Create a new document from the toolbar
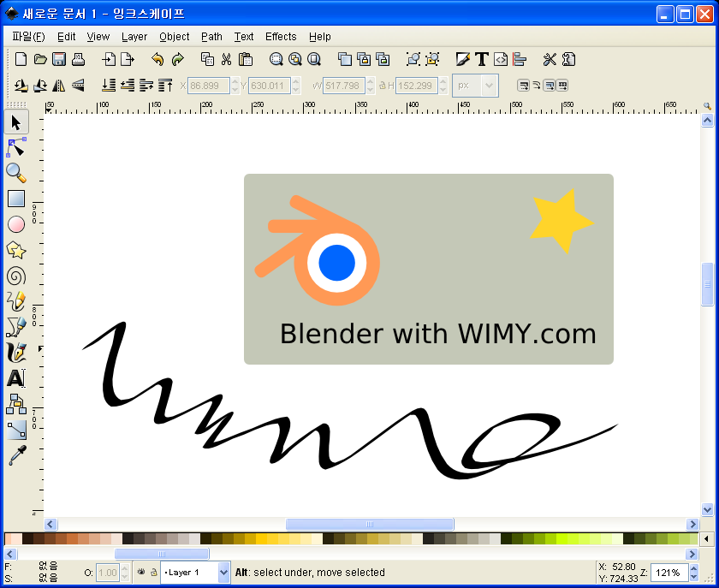 (x=21, y=59)
